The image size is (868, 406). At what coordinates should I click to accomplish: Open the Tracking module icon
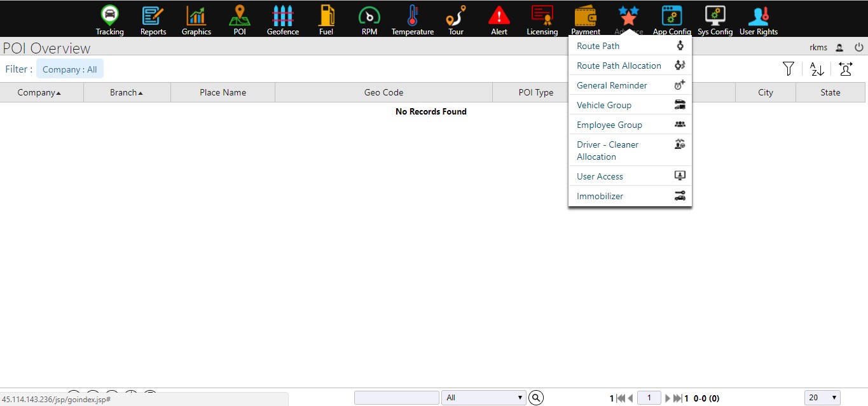click(110, 17)
